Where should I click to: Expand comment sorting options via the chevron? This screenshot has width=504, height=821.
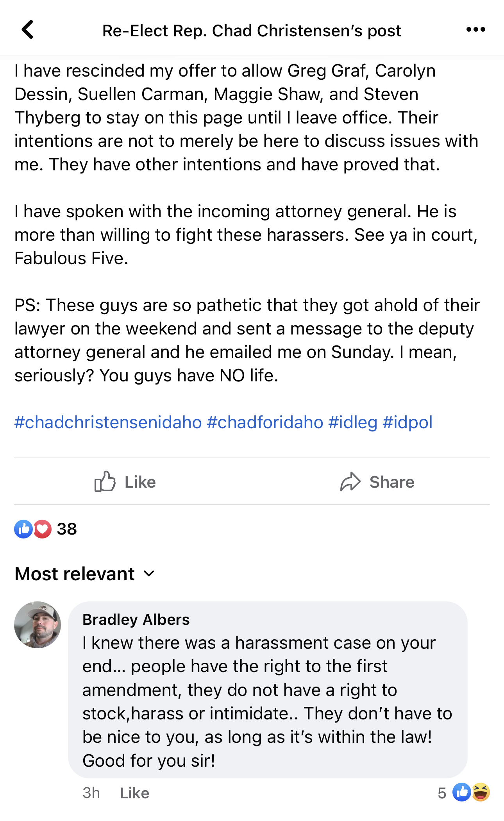tap(148, 574)
